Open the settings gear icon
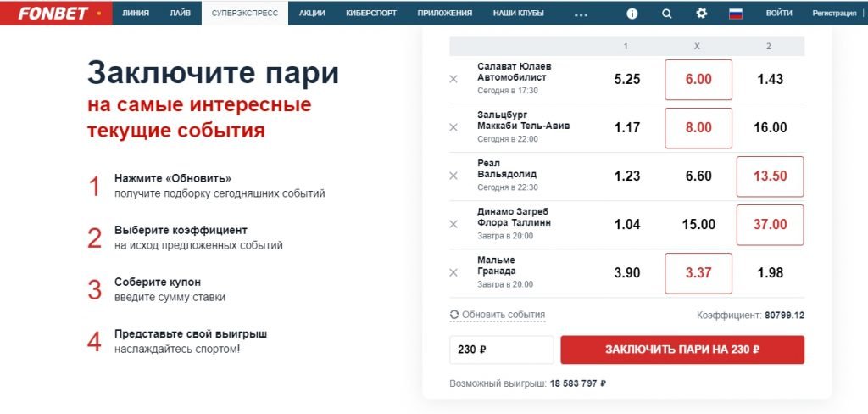The height and width of the screenshot is (414, 868). click(x=701, y=14)
